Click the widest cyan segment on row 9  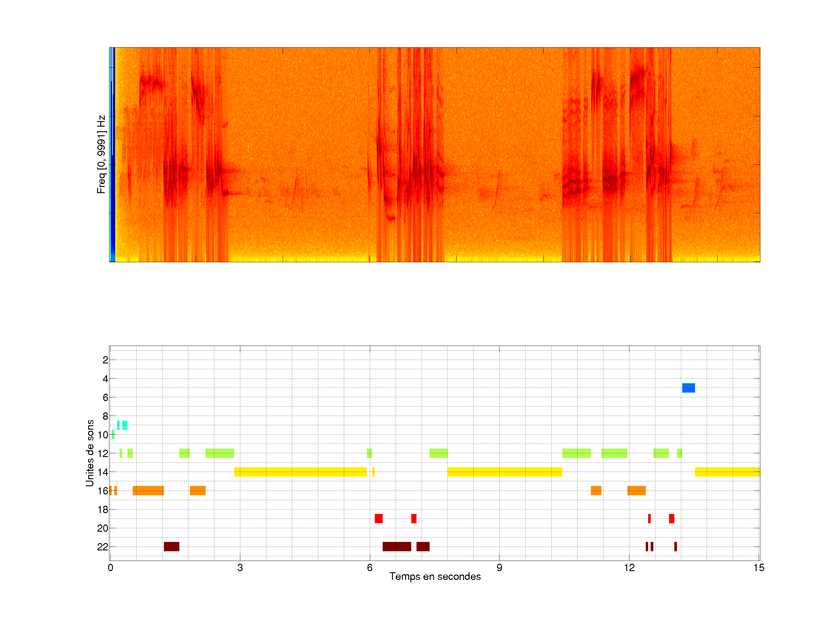click(x=125, y=425)
